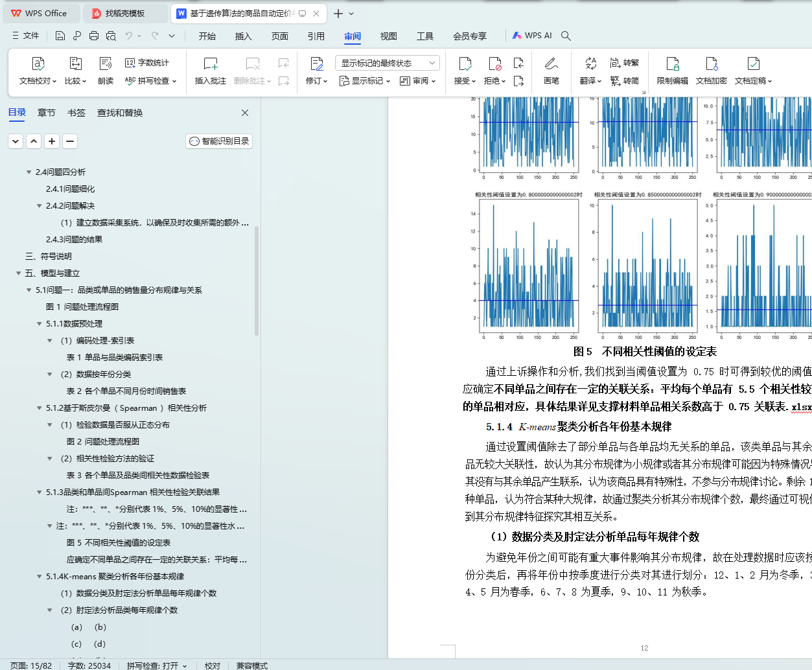The height and width of the screenshot is (670, 812).
Task: Click the 智能识别目录 button
Action: pos(219,141)
